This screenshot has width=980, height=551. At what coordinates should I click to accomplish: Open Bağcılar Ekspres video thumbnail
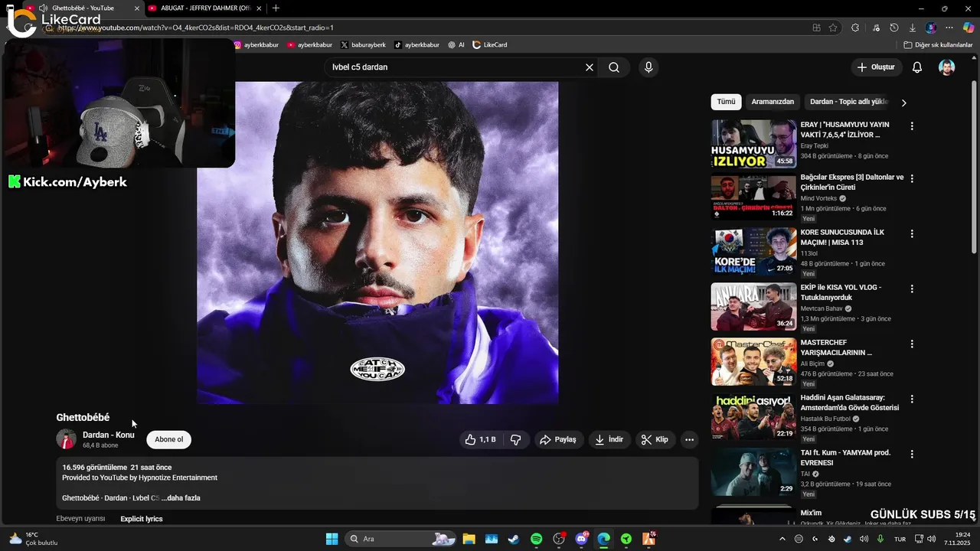click(x=753, y=198)
